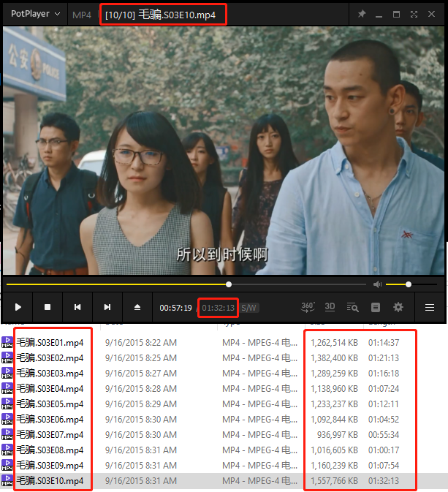The image size is (448, 492).
Task: Click MP4 file icon of S03E05
Action: (x=7, y=404)
